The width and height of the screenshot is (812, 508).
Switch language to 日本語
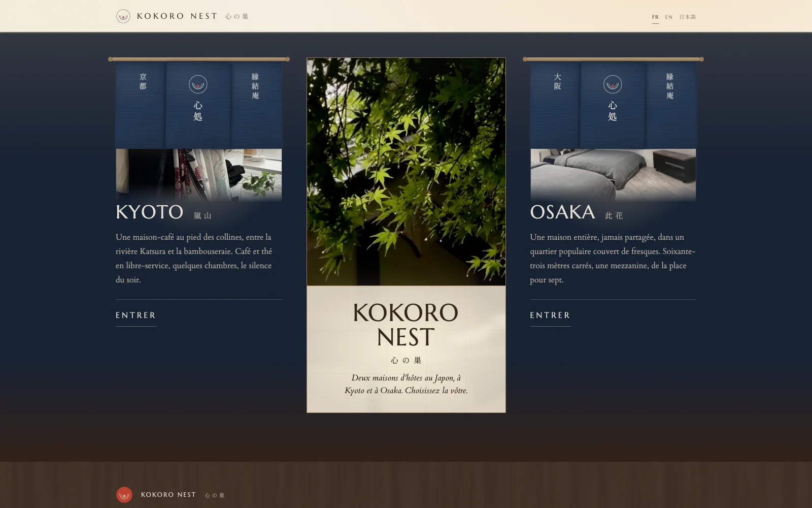[688, 17]
